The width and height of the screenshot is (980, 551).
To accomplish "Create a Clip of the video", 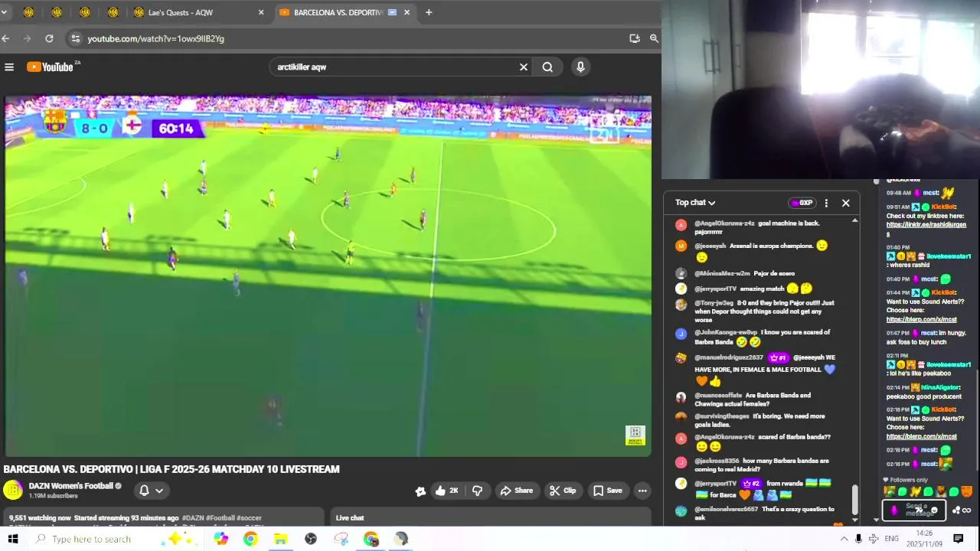I will [x=562, y=491].
